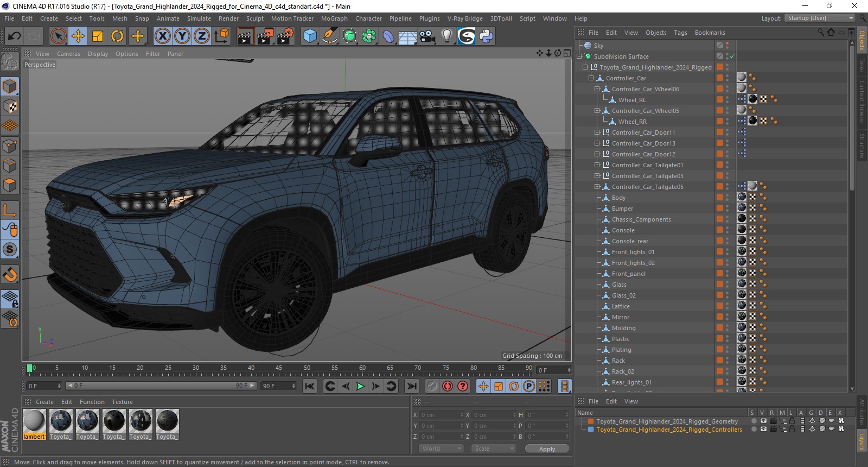Click Play Forwards button

pyautogui.click(x=360, y=386)
